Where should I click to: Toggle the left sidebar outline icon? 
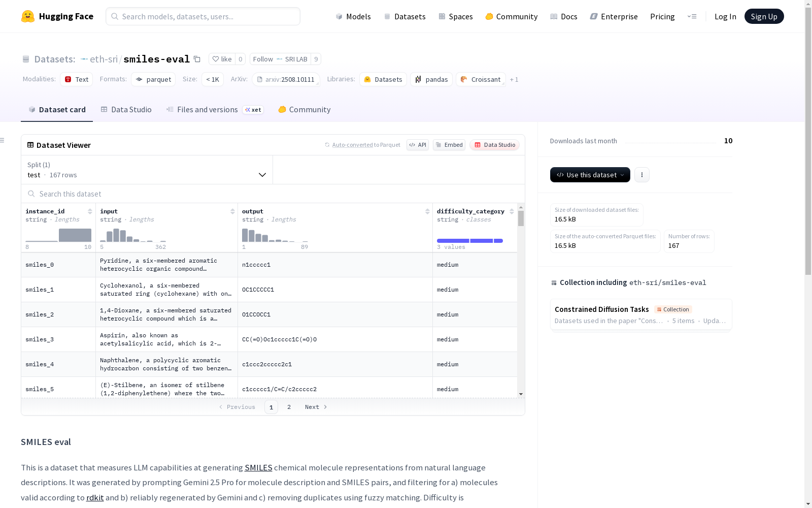[x=3, y=140]
